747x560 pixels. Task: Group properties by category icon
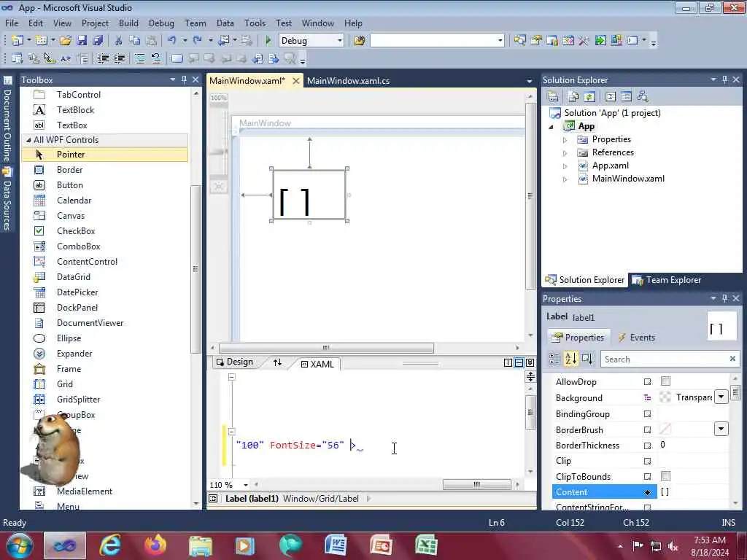554,359
